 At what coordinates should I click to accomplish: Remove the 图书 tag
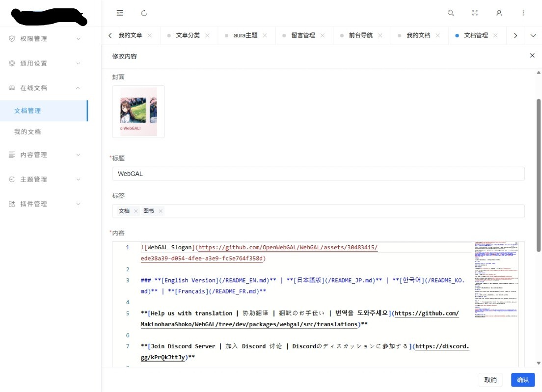[161, 211]
